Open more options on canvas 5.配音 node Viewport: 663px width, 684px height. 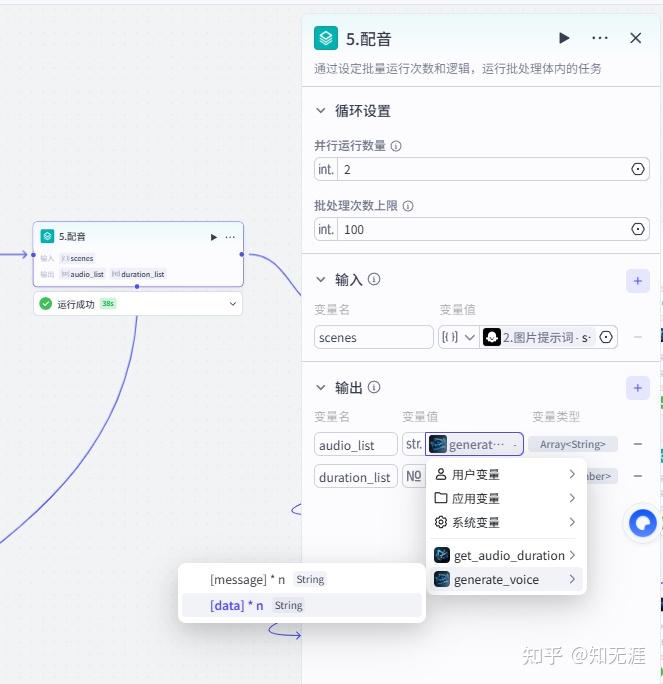click(230, 237)
